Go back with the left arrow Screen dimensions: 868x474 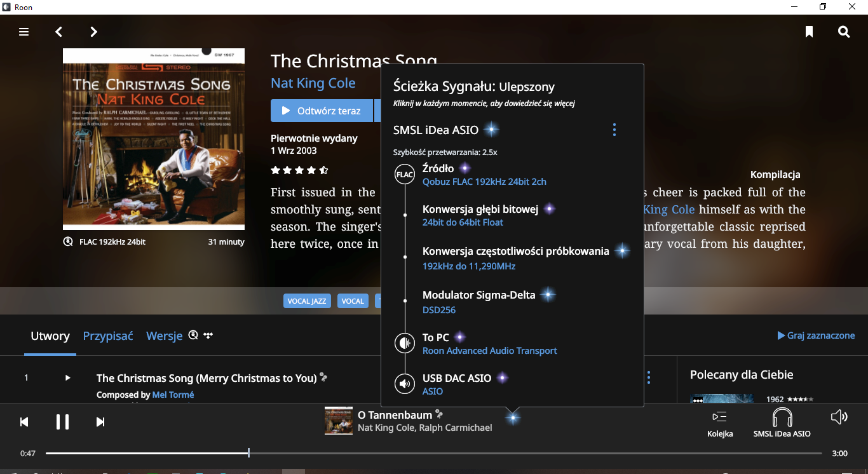58,32
